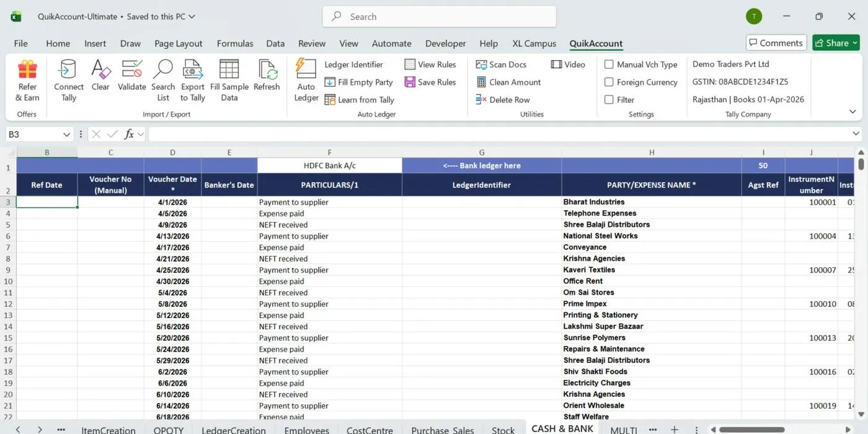This screenshot has width=868, height=434.
Task: Open the XL Campus tab
Action: coord(534,43)
